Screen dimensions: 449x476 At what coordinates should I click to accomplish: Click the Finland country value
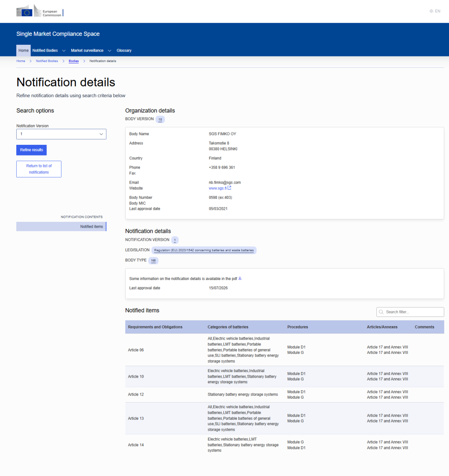tap(215, 158)
